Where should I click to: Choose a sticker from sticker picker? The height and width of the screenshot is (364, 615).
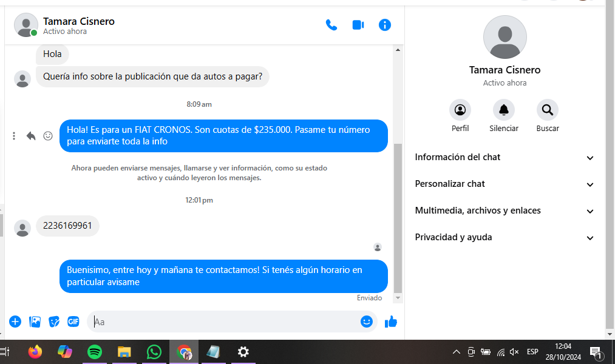coord(54,322)
